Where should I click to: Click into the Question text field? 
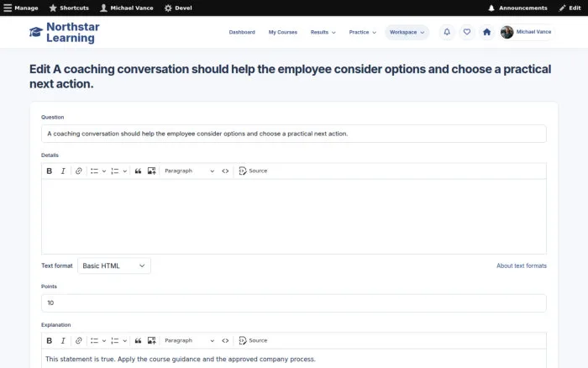click(x=294, y=134)
